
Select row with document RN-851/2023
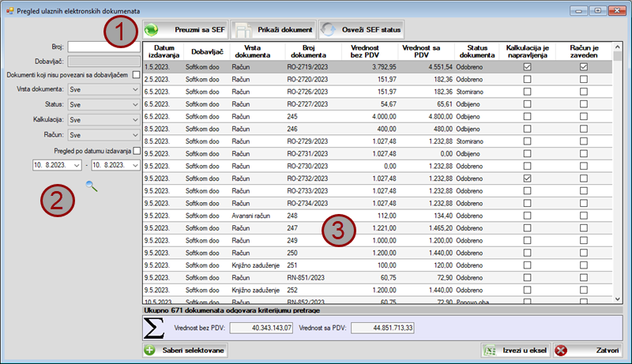pyautogui.click(x=378, y=278)
